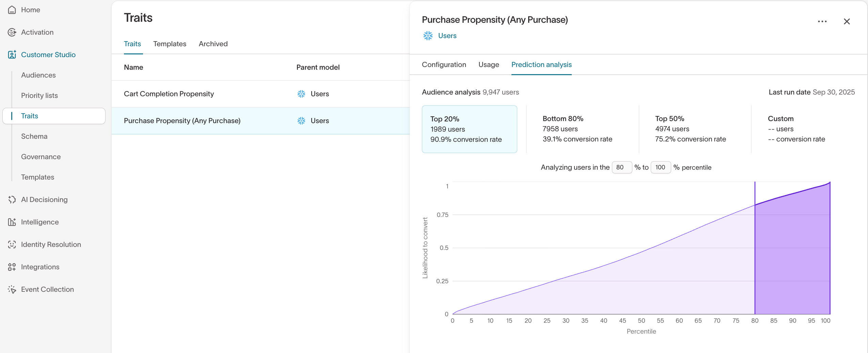Open the Integrations page
Viewport: 868px width, 353px height.
click(x=40, y=267)
